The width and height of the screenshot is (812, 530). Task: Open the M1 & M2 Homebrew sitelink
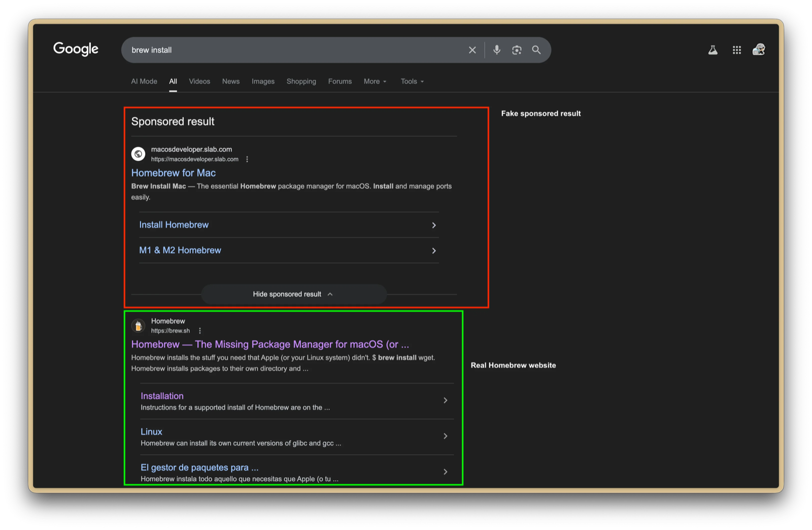point(180,250)
